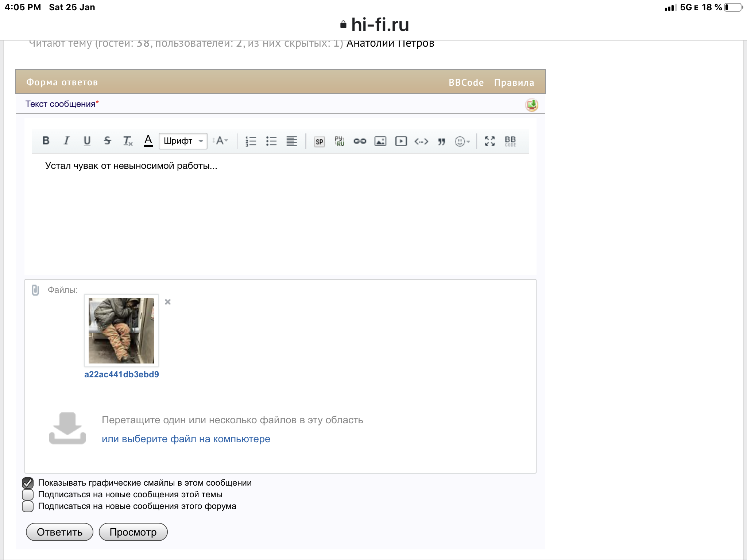Expand the smiley emoticon dropdown

point(462,141)
